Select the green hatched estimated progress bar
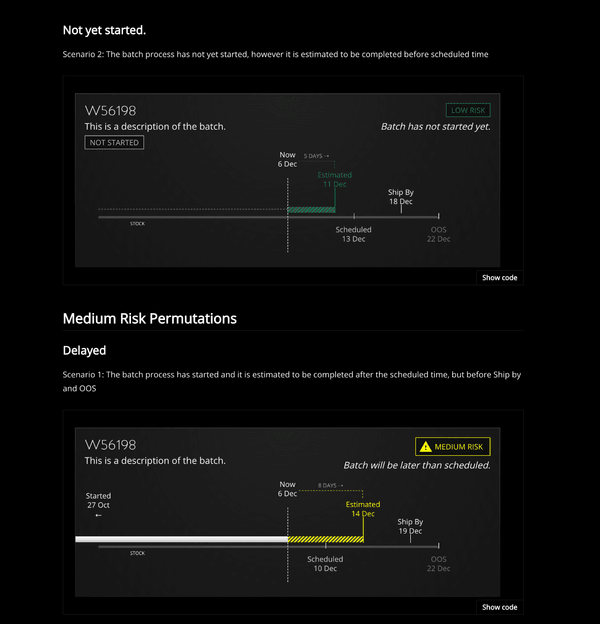 tap(311, 210)
